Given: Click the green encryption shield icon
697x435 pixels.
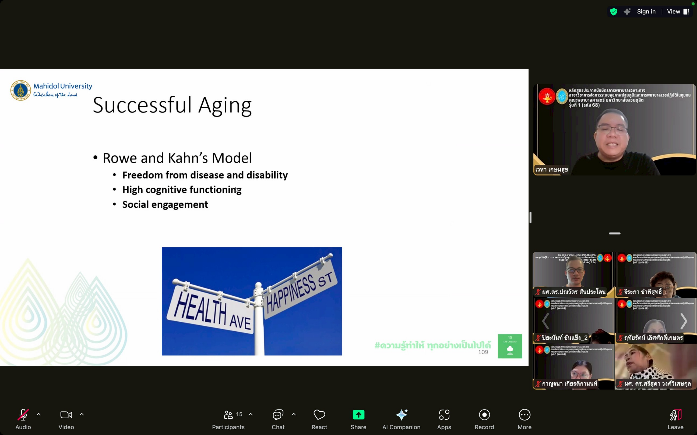Looking at the screenshot, I should point(613,11).
